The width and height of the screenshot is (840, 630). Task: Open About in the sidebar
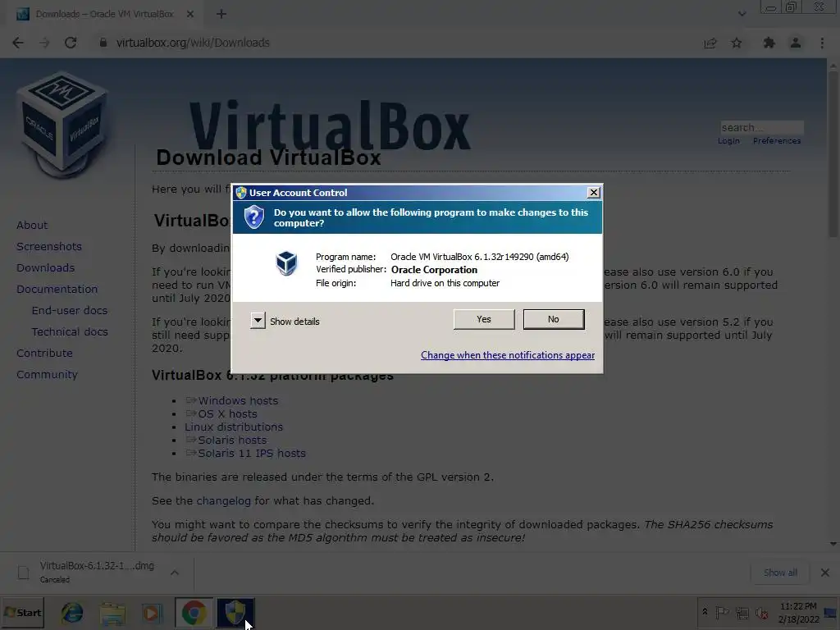coord(32,226)
